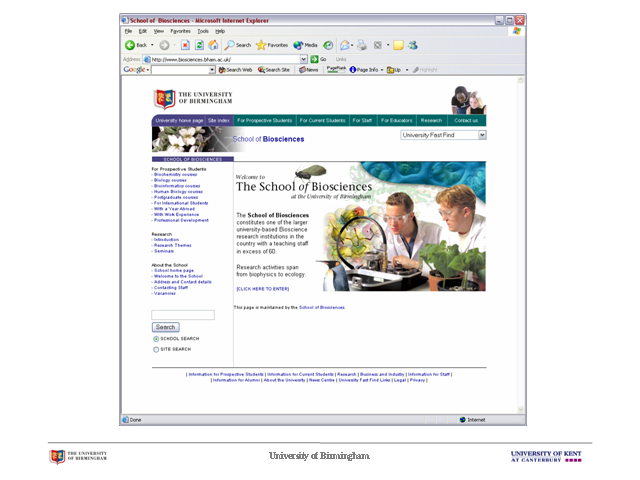Open the Page Info dropdown arrow
Viewport: 640px width, 480px height.
(x=382, y=70)
